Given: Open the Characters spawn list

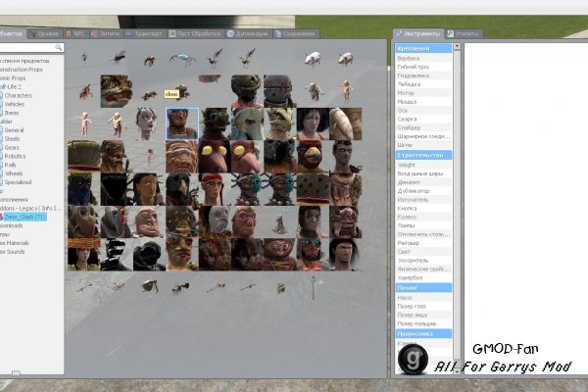Looking at the screenshot, I should [x=18, y=96].
